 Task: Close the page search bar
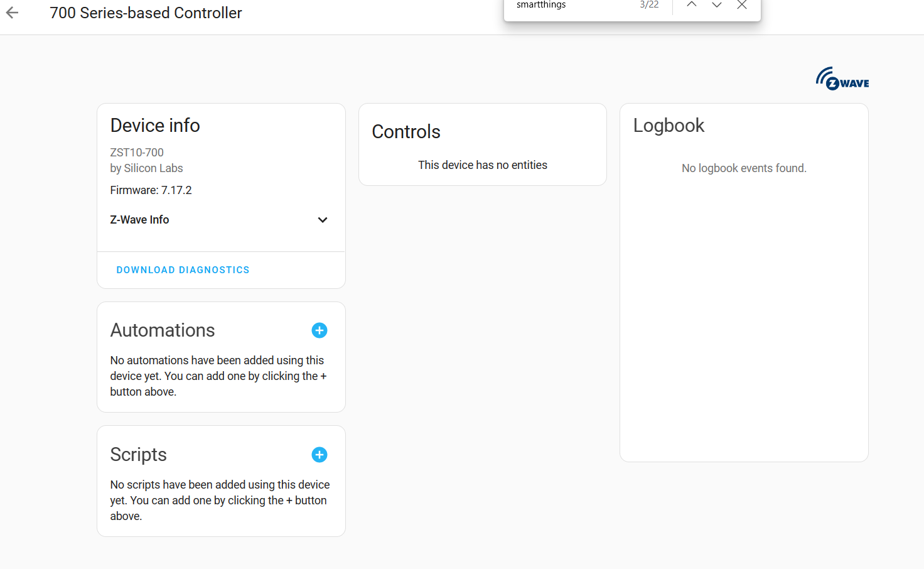pos(741,5)
